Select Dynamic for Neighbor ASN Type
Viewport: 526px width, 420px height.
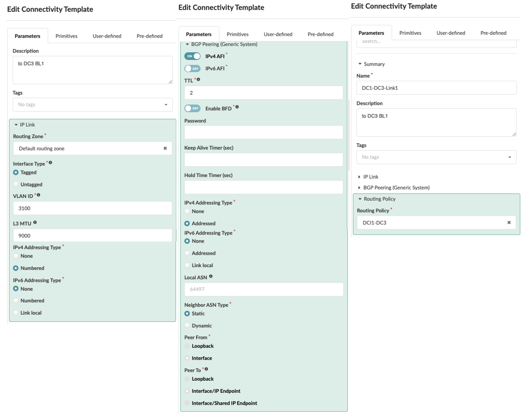[187, 325]
